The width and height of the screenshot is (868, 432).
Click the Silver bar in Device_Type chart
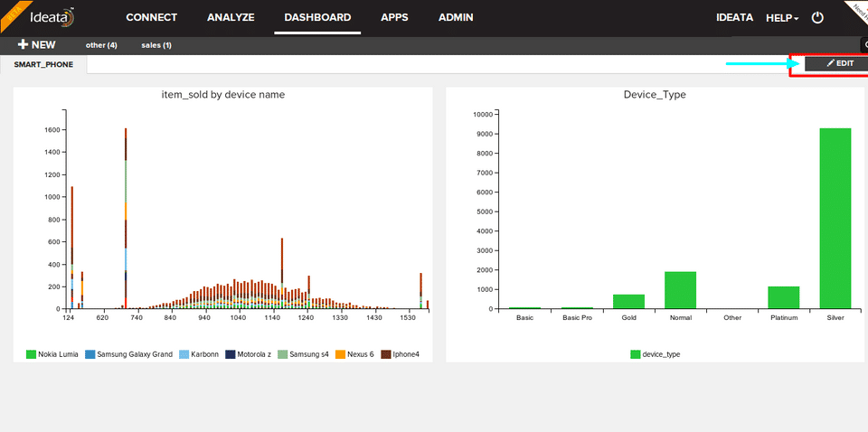[x=835, y=218]
